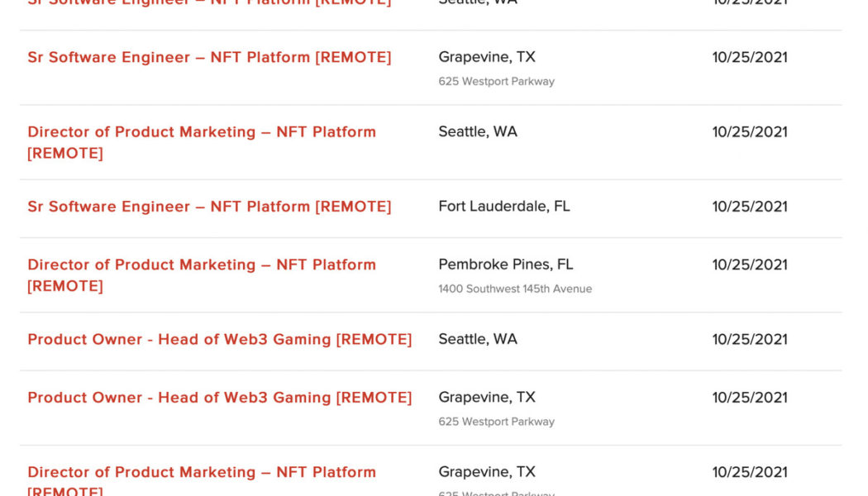Screen dimensions: 868x496
Task: Click the 625 Westport Parkway address under Product Owner
Action: click(x=496, y=421)
